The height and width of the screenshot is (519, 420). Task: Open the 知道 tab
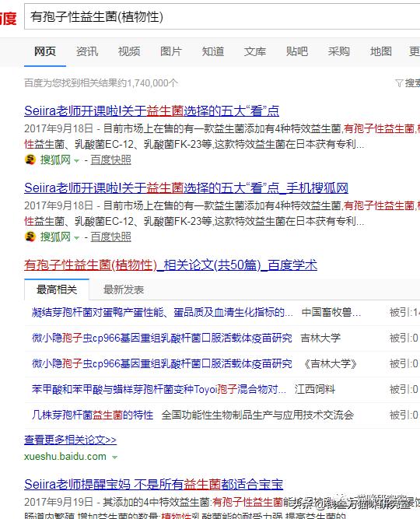(x=213, y=51)
